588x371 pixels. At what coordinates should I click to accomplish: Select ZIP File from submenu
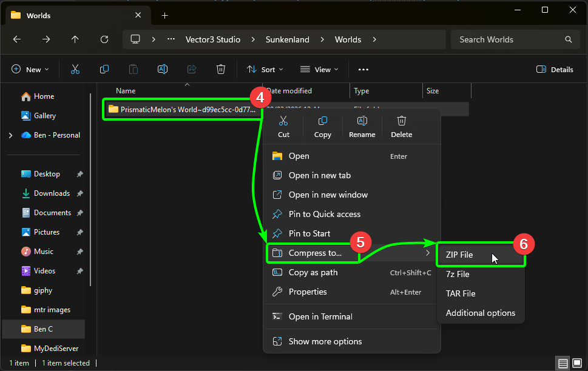pyautogui.click(x=459, y=255)
